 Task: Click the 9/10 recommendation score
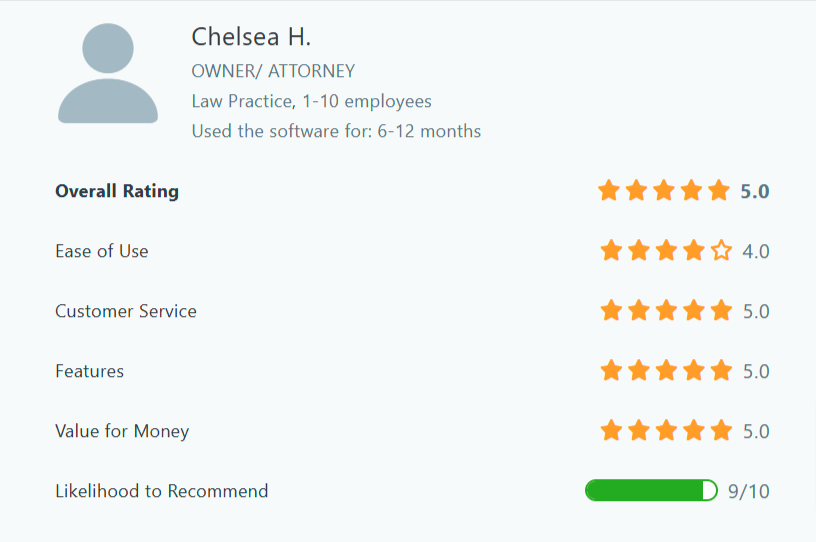[749, 491]
